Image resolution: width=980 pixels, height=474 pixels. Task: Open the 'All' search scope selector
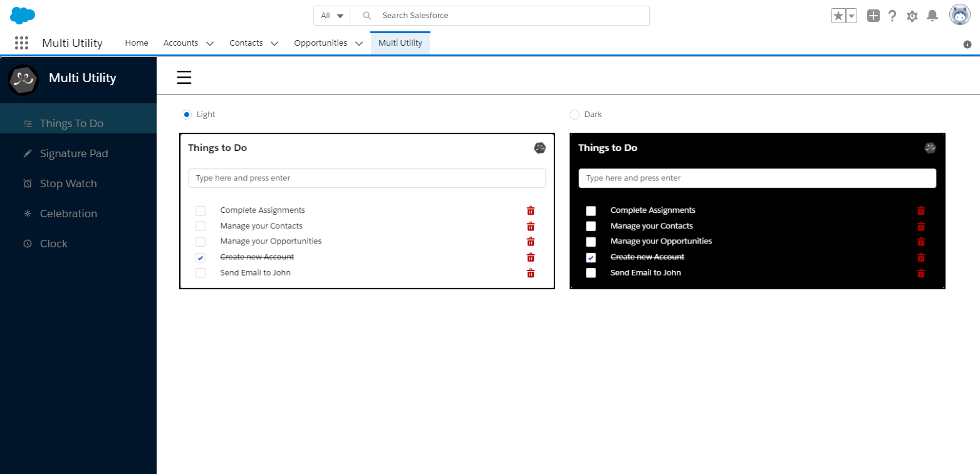point(331,15)
